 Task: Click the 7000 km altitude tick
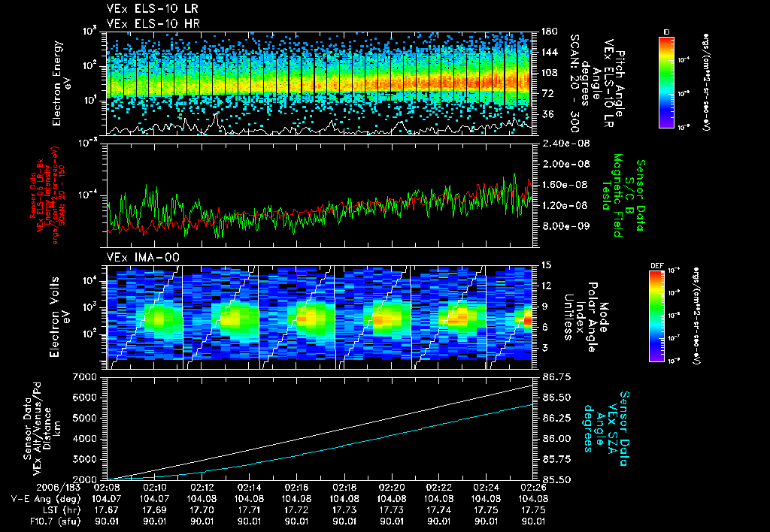(85, 377)
